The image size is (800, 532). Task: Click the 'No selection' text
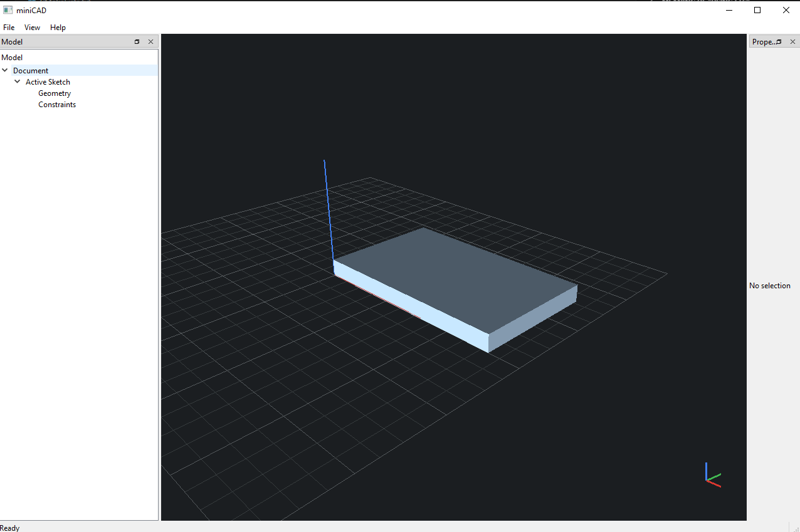coord(770,286)
